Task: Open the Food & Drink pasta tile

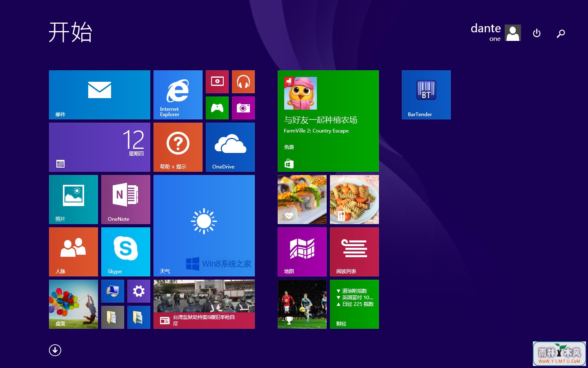Action: pos(354,200)
